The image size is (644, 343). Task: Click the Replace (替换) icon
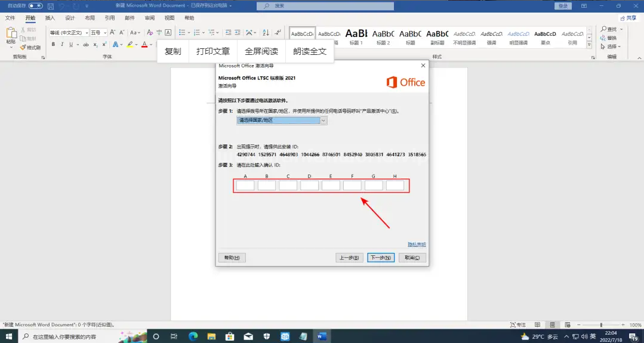pos(609,38)
